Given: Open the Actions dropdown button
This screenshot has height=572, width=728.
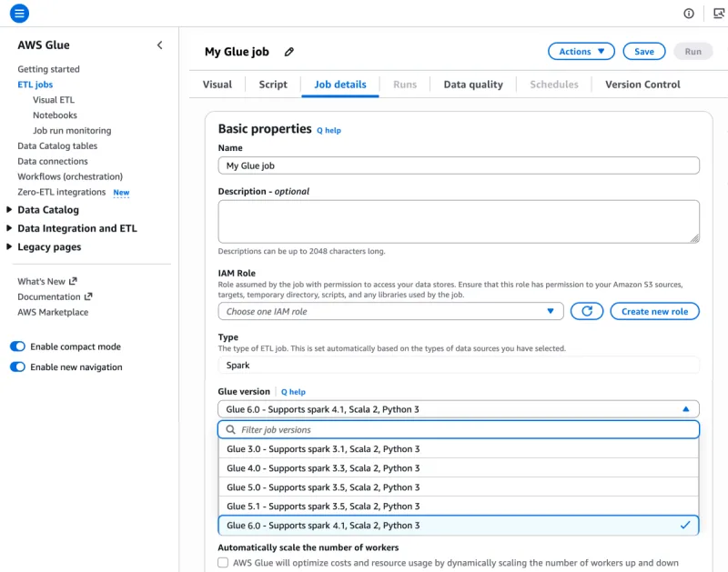Looking at the screenshot, I should point(581,52).
